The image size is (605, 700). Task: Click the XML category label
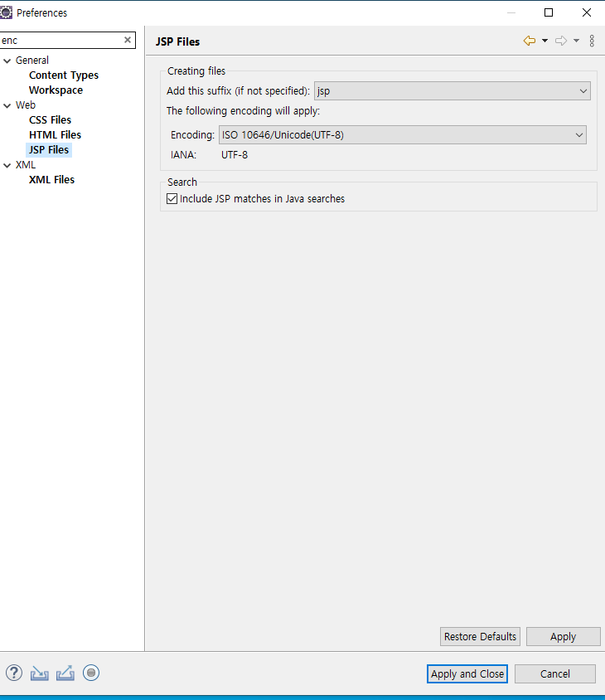[26, 165]
